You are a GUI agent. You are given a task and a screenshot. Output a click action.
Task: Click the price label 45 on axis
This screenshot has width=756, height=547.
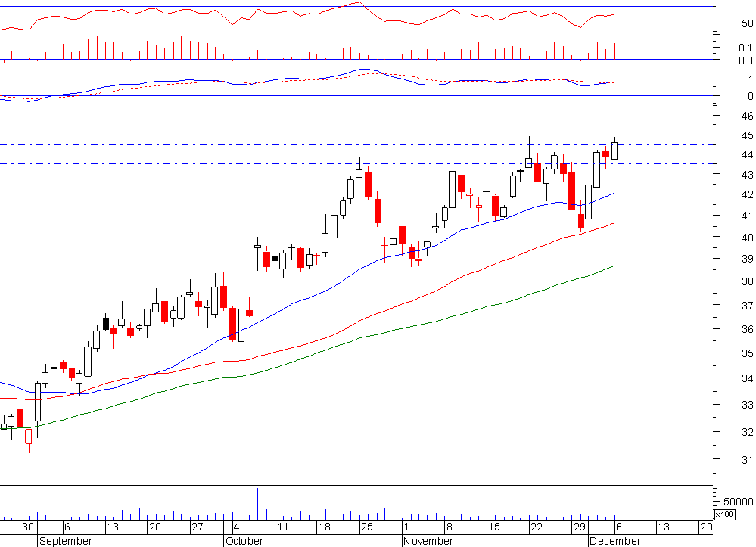point(747,135)
